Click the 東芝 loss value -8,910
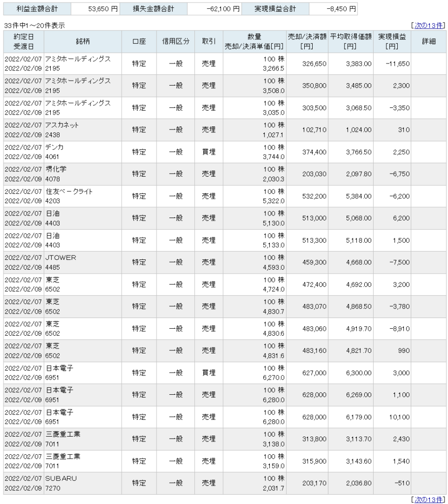This screenshot has height=504, width=448. coord(399,329)
